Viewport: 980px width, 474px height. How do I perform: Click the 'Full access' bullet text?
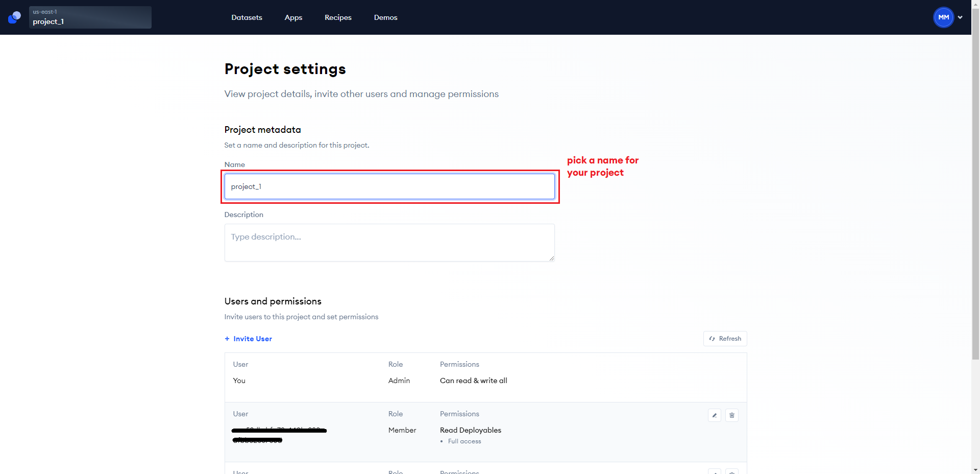point(464,441)
